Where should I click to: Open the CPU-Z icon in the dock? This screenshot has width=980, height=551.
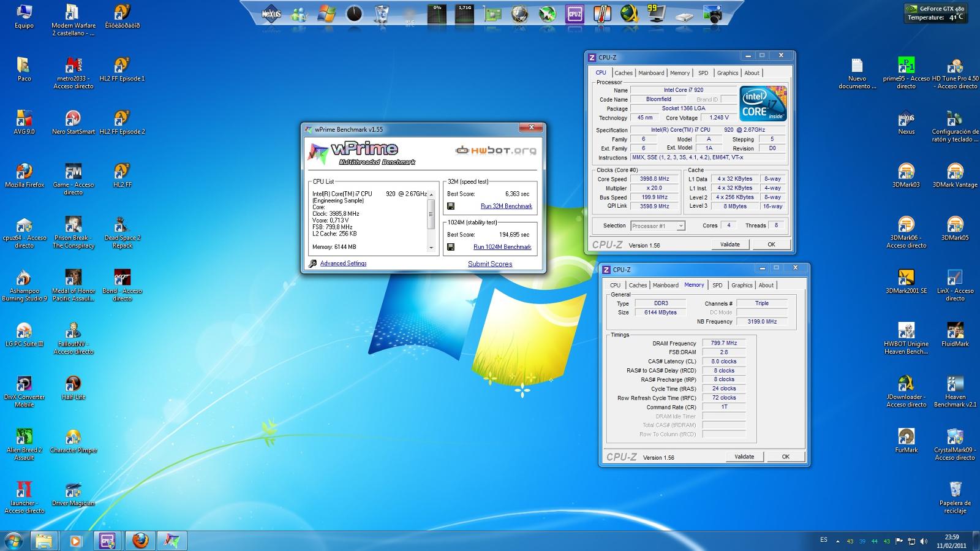[x=575, y=13]
